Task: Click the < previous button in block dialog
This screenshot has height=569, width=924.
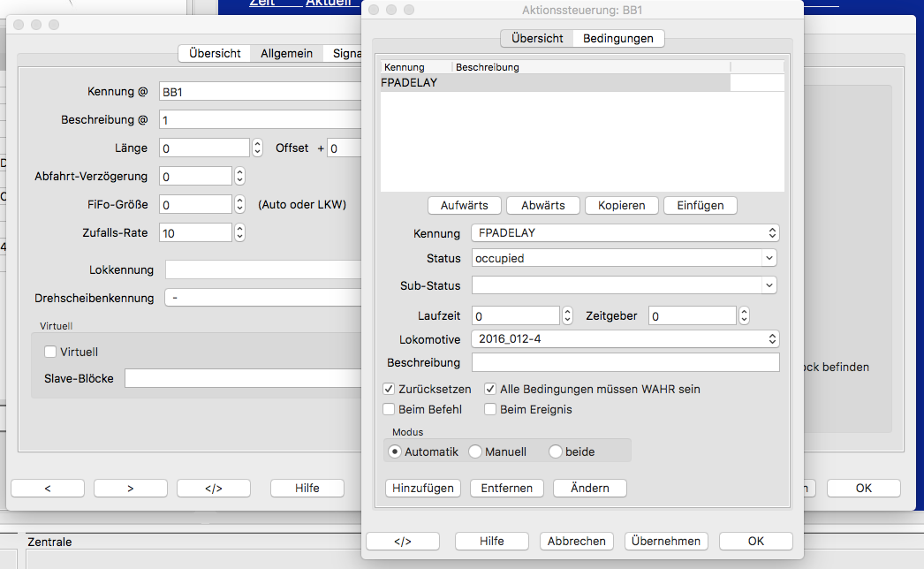Action: 48,488
